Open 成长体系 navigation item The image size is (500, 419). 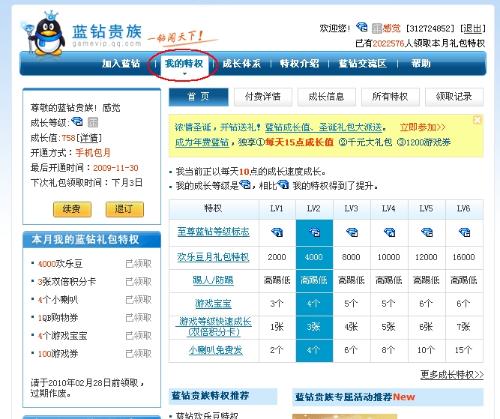(x=241, y=63)
